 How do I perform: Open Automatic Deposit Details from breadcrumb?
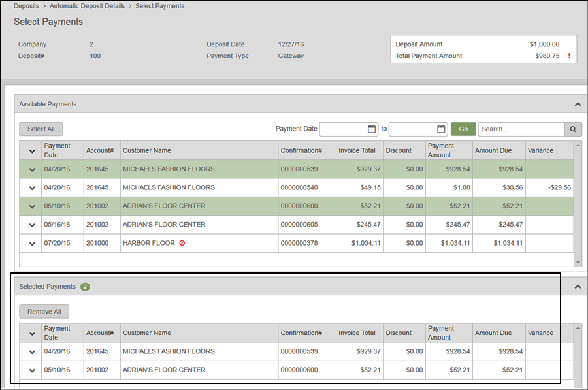tap(87, 6)
